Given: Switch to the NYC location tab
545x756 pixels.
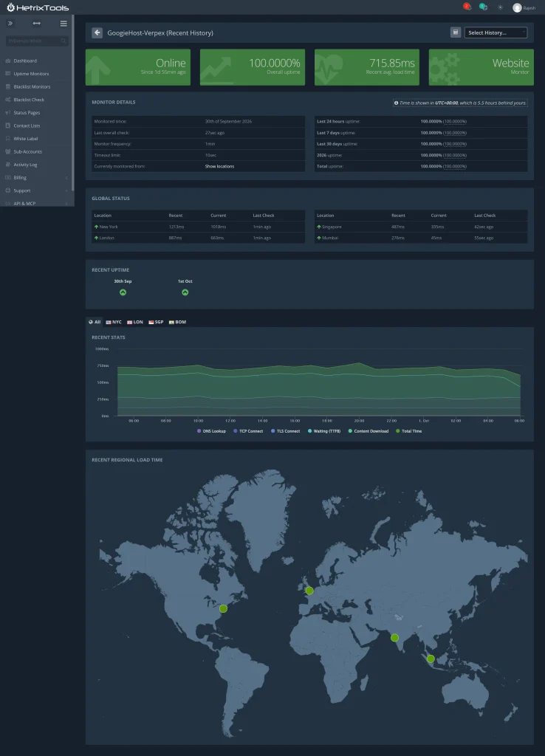Looking at the screenshot, I should pos(114,322).
